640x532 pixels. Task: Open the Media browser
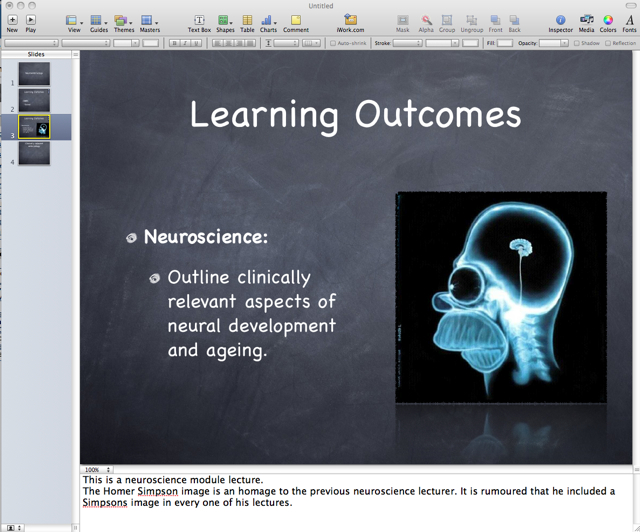point(587,23)
